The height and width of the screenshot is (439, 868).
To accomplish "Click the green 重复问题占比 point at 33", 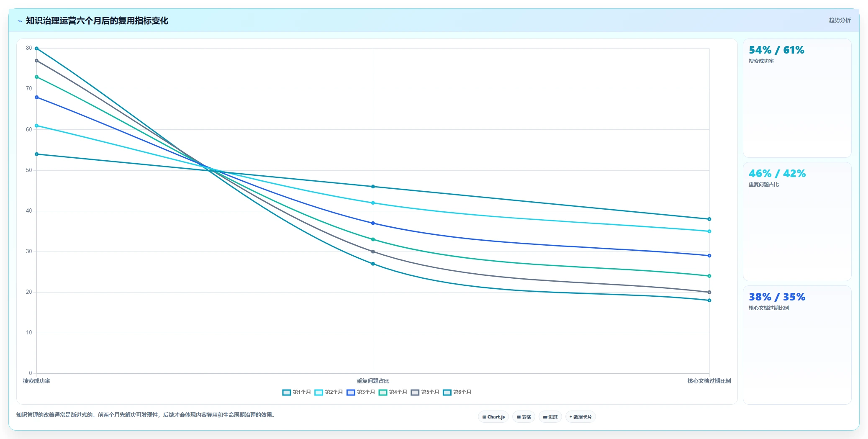I will click(373, 239).
